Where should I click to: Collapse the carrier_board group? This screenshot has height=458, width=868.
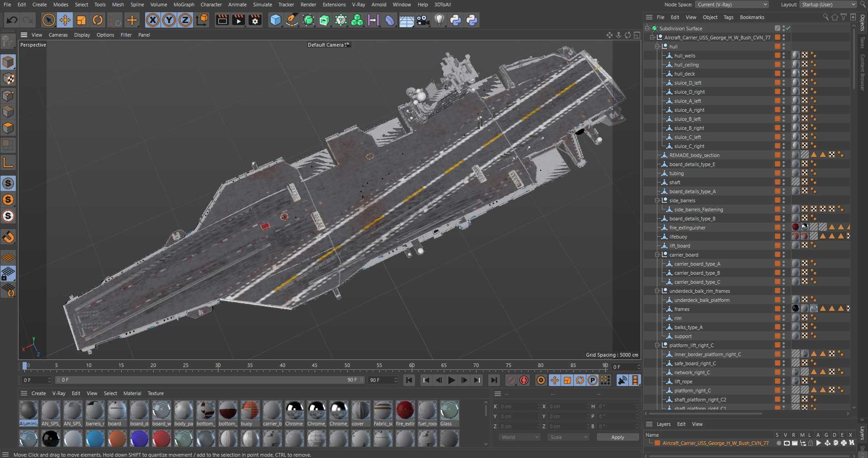657,255
